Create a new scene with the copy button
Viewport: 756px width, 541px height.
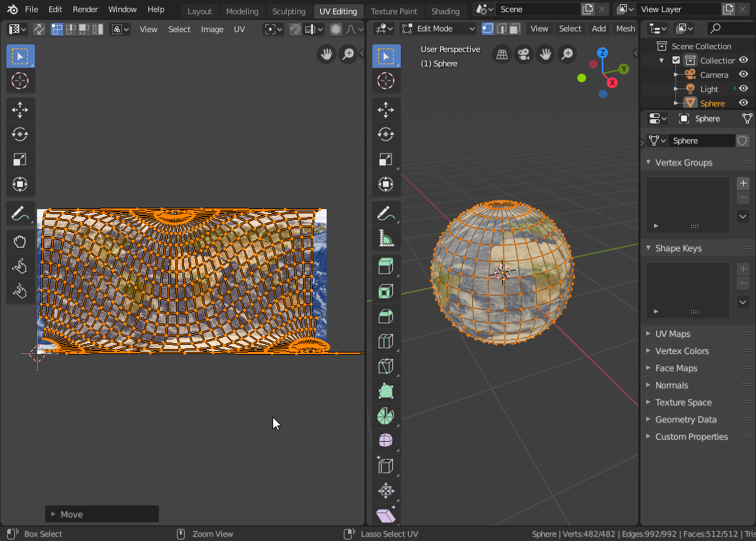pyautogui.click(x=588, y=9)
